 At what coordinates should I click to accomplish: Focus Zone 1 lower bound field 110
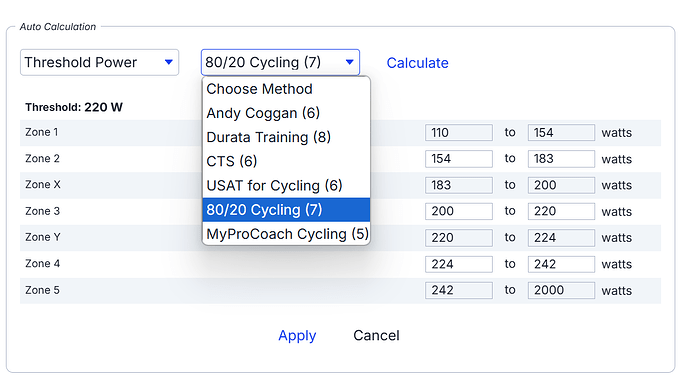coord(459,132)
